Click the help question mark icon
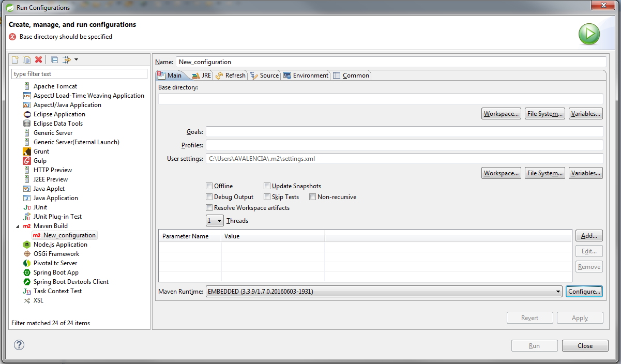The image size is (621, 364). click(x=19, y=345)
